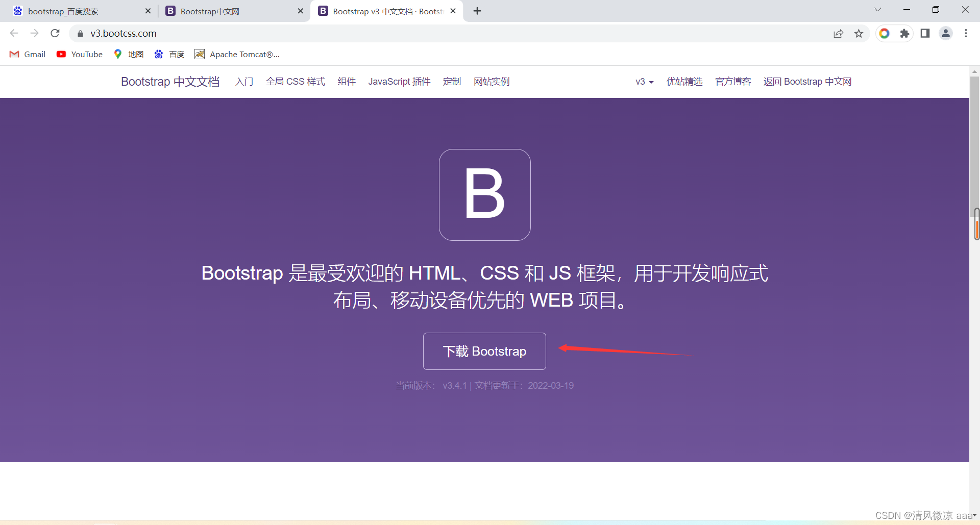
Task: Open the Gmail bookmark
Action: pyautogui.click(x=27, y=54)
